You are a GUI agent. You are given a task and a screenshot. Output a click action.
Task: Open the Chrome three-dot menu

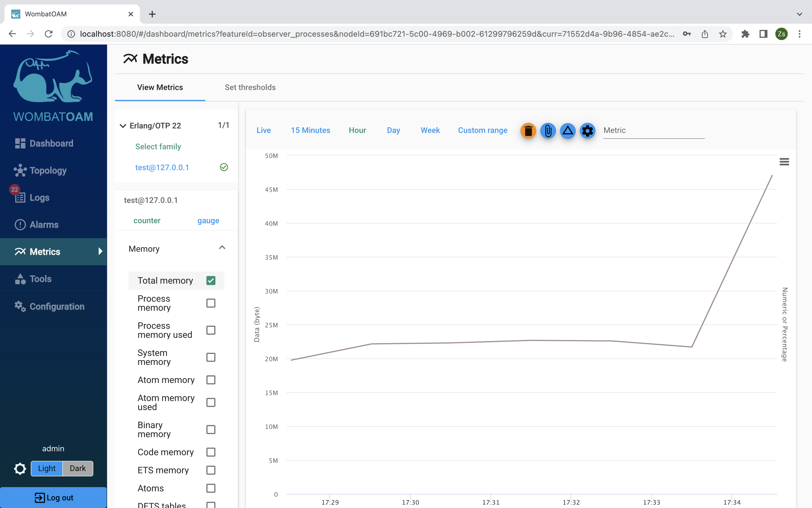[x=800, y=34]
